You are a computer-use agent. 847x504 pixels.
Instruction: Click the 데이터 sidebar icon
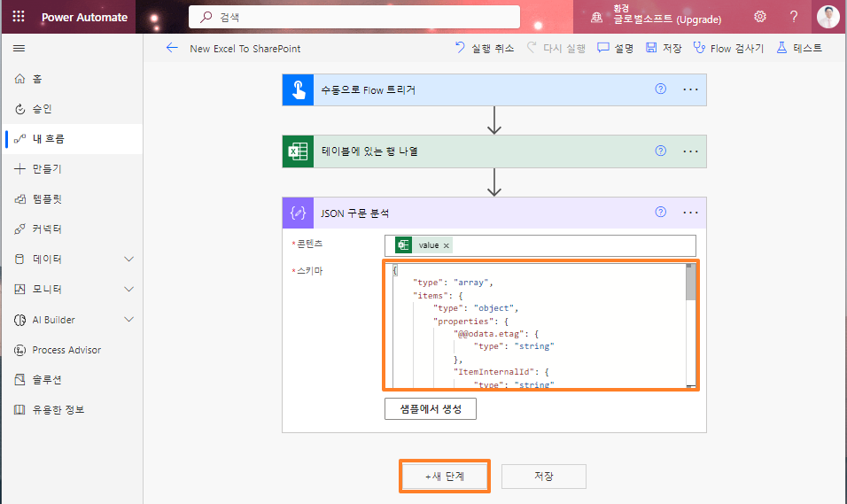[x=19, y=260]
